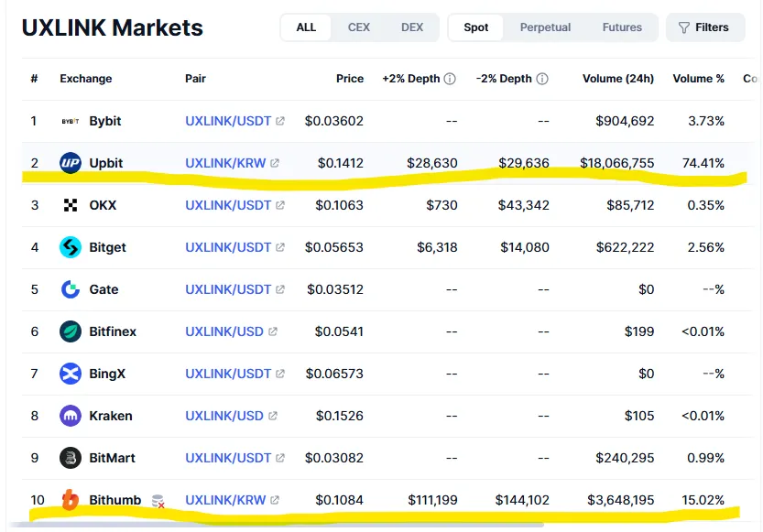Open the Filters dropdown
This screenshot has height=532, width=763.
pos(703,27)
